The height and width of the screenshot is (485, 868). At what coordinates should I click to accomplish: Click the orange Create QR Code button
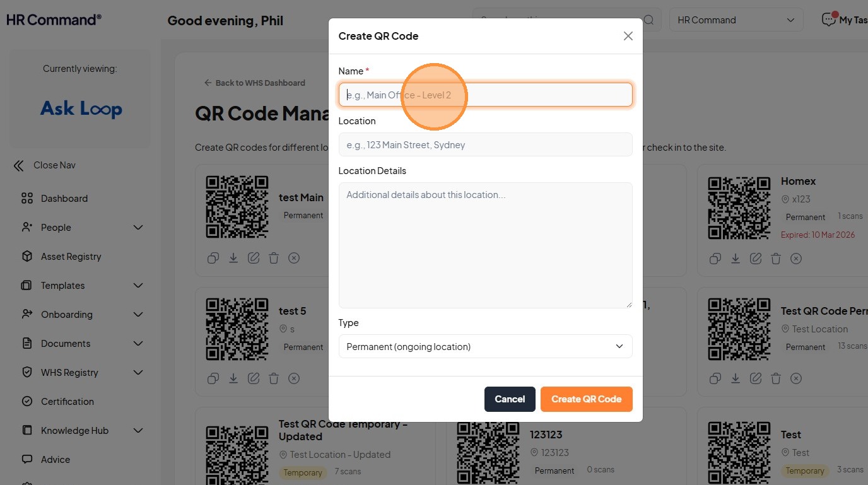coord(586,399)
